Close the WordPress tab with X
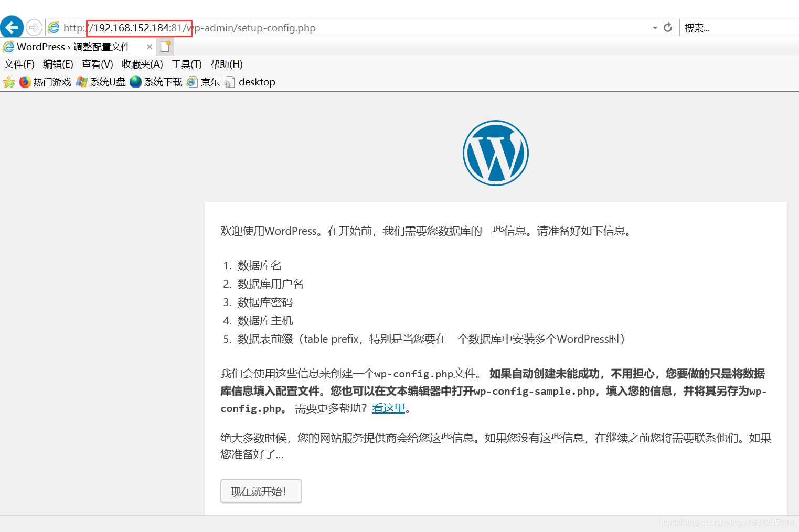799x532 pixels. coord(150,47)
